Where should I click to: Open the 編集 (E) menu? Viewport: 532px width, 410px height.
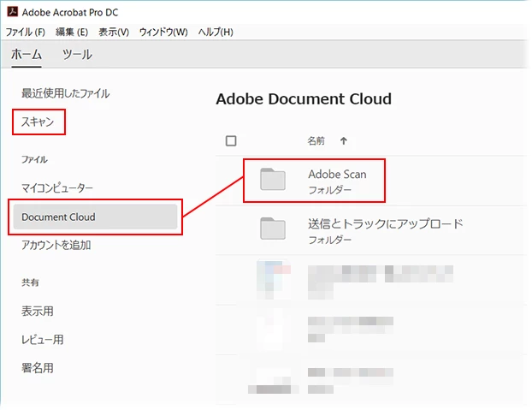(x=72, y=32)
